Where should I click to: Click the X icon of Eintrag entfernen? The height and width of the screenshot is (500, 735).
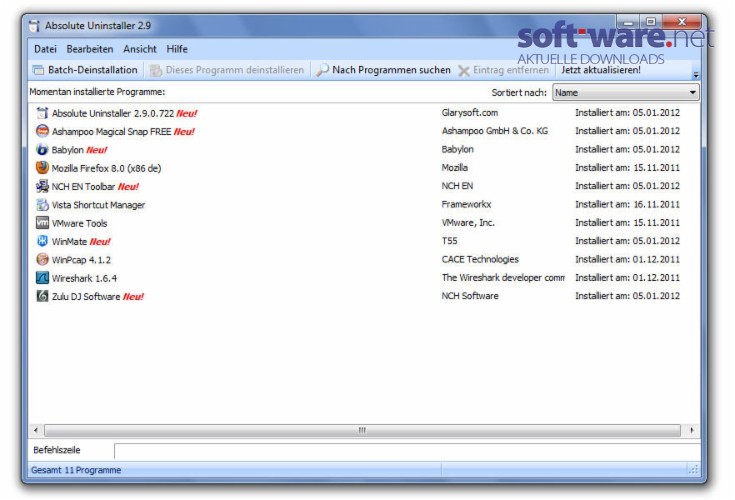[464, 71]
